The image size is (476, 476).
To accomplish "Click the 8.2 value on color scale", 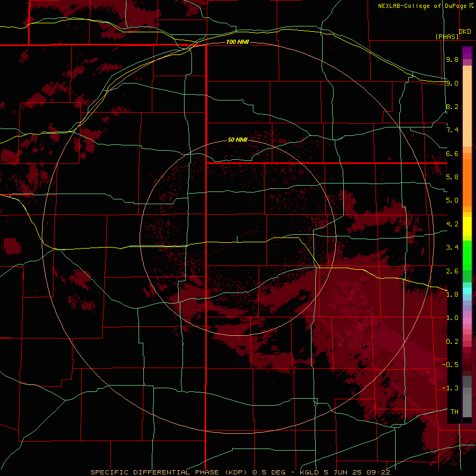I will (x=452, y=106).
